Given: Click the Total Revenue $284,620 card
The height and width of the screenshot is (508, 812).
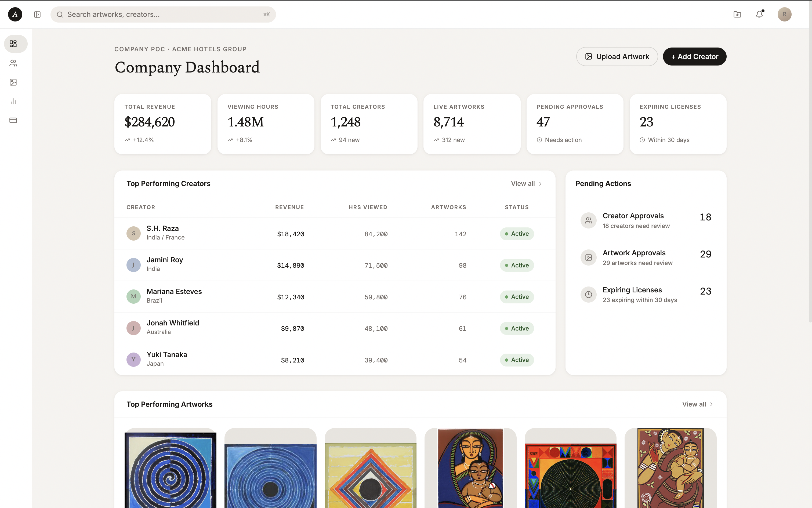Looking at the screenshot, I should (x=163, y=124).
